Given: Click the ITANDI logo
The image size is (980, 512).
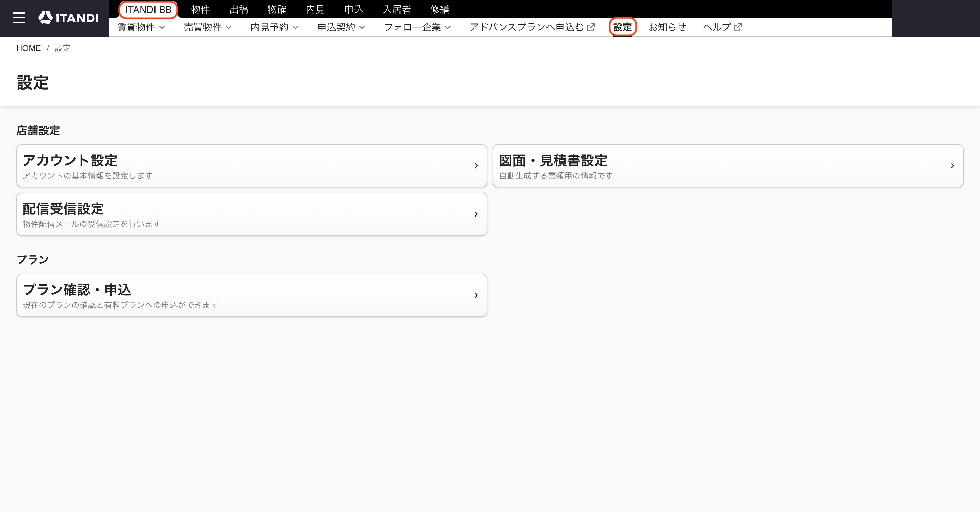Looking at the screenshot, I should coord(68,18).
